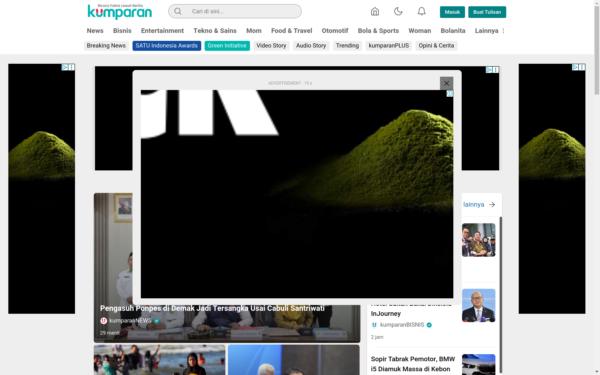Click the AdChoices icon on right banner
Screen dimensions: 600x375
(x=579, y=67)
